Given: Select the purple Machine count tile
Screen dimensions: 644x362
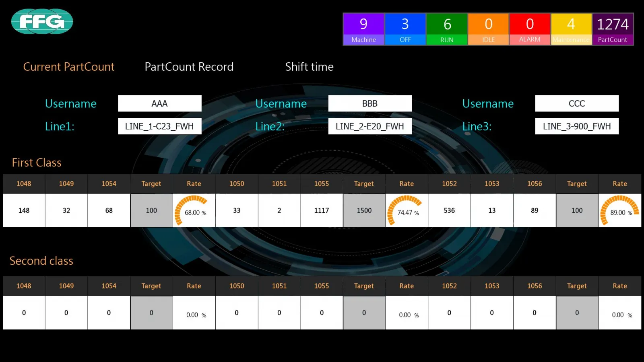Looking at the screenshot, I should (363, 29).
